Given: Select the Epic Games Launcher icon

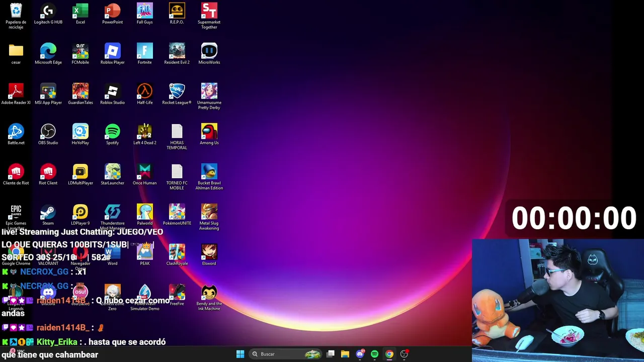Looking at the screenshot, I should 16,217.
